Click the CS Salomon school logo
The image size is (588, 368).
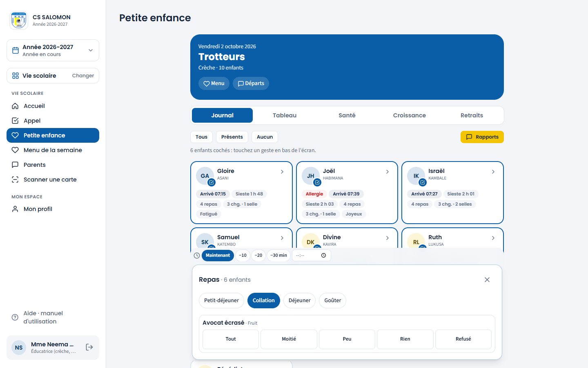coord(19,20)
